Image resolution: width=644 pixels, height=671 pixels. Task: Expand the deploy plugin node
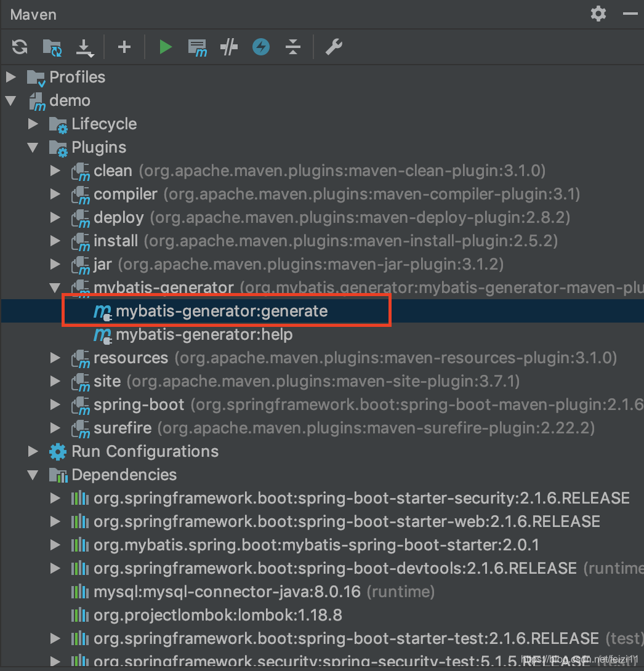[55, 217]
